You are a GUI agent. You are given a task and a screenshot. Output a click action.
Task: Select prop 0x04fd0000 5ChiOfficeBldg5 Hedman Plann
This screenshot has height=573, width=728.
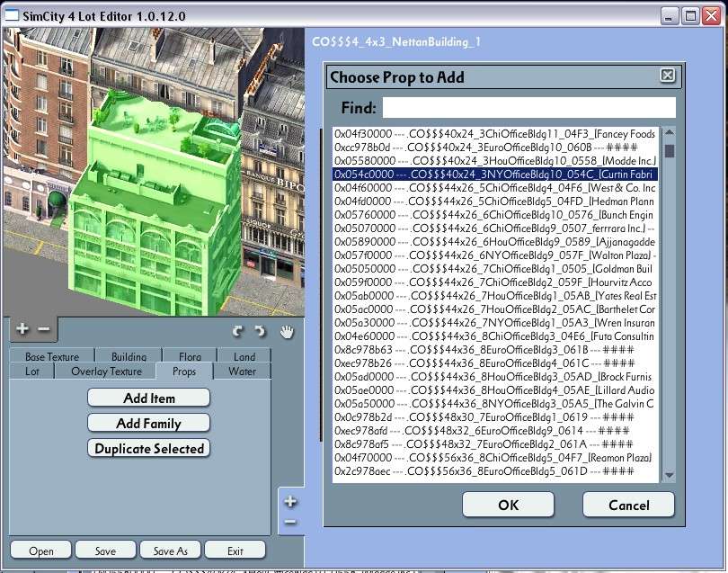click(495, 201)
